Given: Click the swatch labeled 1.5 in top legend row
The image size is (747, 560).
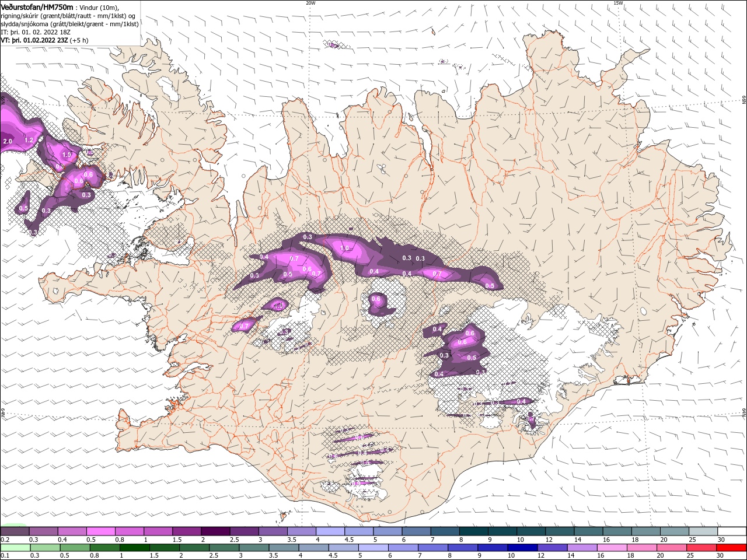Looking at the screenshot, I should [x=187, y=531].
